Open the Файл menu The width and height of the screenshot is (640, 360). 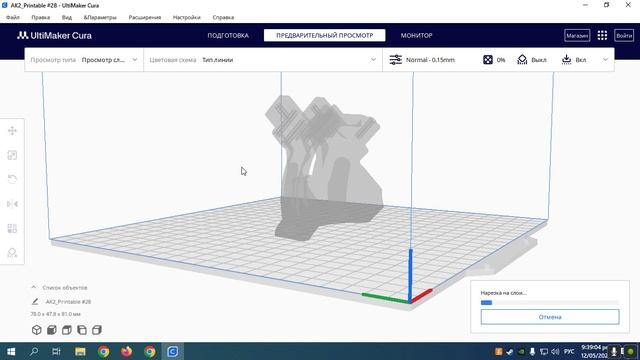13,18
